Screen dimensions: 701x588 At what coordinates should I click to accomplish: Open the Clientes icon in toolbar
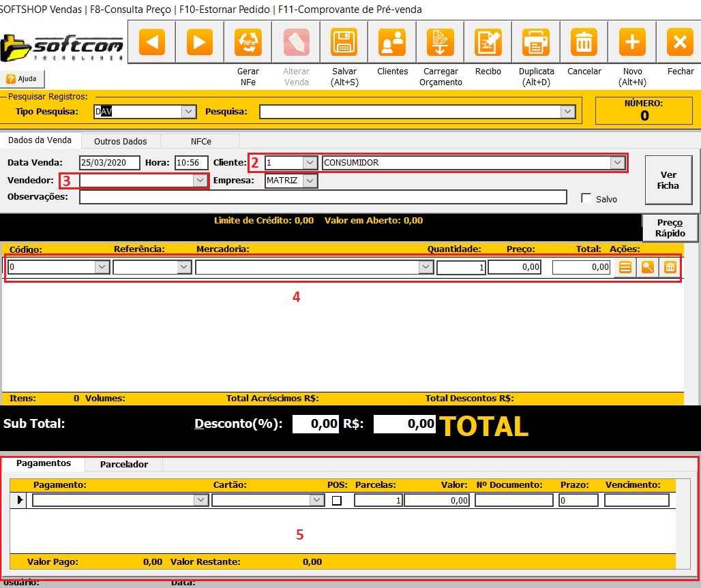coord(392,43)
